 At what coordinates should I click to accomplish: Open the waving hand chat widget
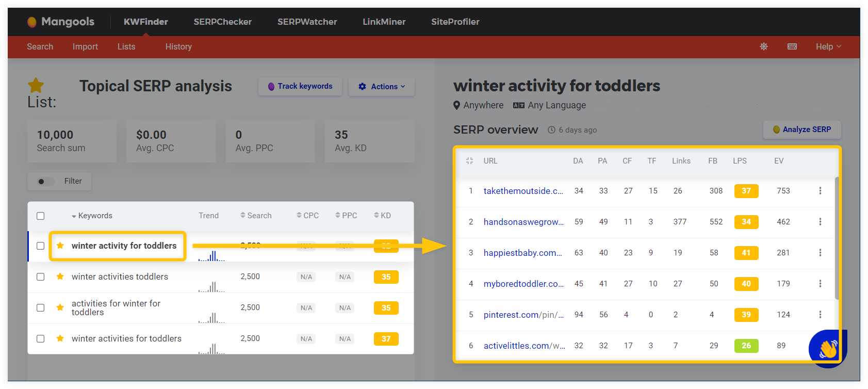pos(827,348)
